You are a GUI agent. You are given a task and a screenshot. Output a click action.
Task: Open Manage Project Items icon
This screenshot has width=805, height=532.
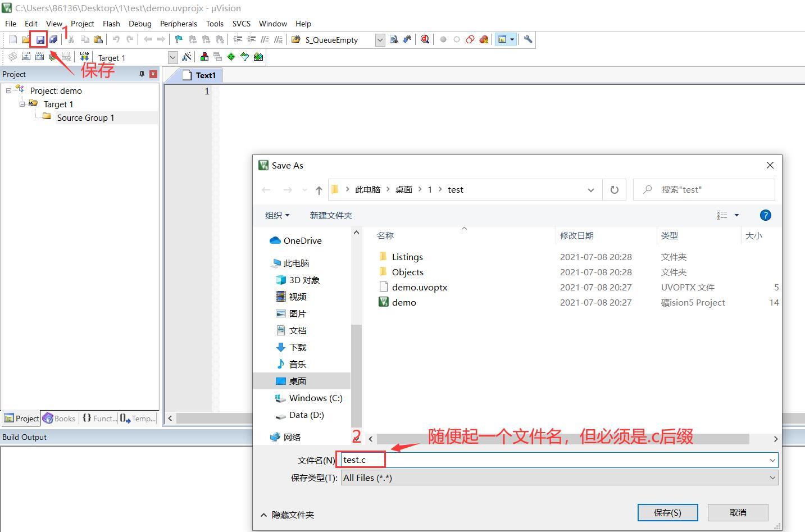click(x=204, y=57)
